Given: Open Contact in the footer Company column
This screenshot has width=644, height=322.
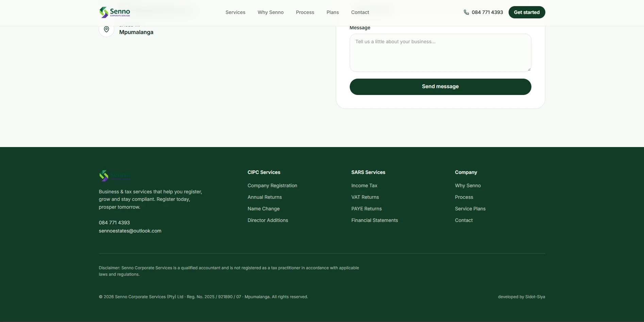Looking at the screenshot, I should (x=464, y=220).
